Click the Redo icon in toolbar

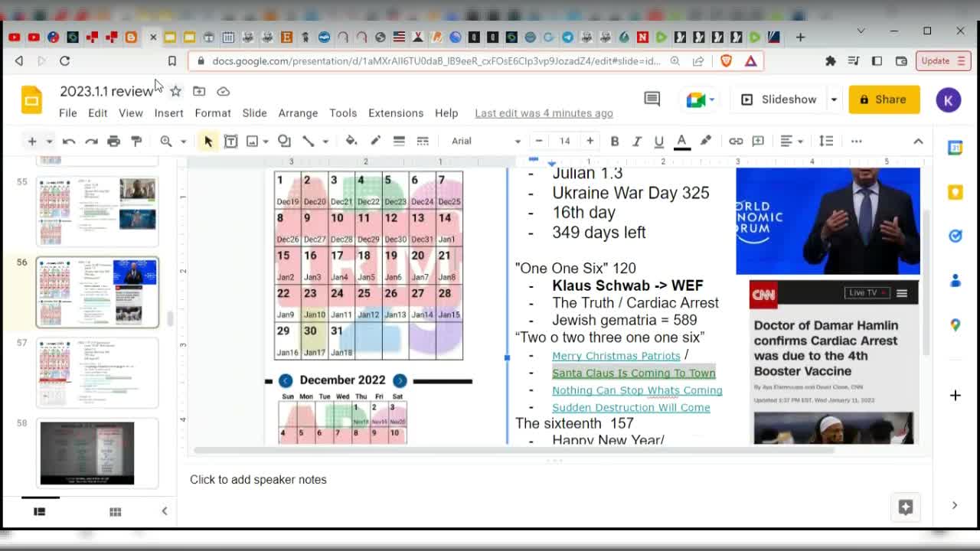coord(91,141)
